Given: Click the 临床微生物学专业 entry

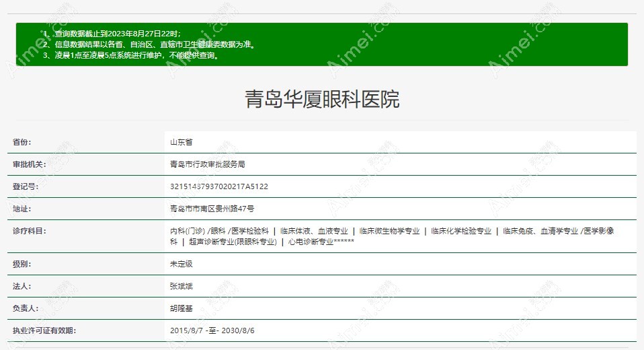Looking at the screenshot, I should [389, 231].
